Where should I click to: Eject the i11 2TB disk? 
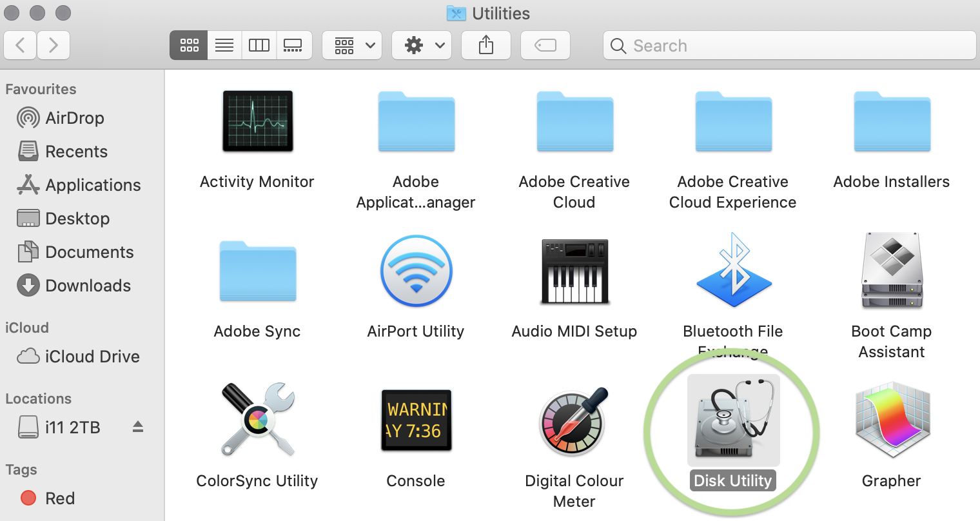138,427
